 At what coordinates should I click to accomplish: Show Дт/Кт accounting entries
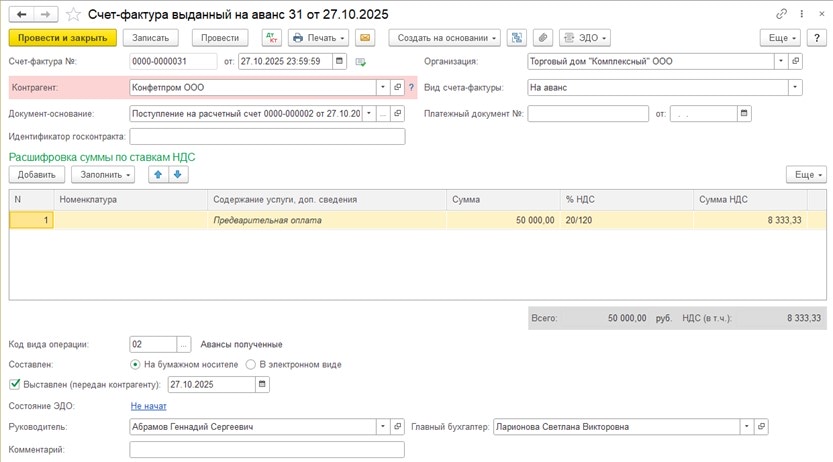(x=271, y=38)
